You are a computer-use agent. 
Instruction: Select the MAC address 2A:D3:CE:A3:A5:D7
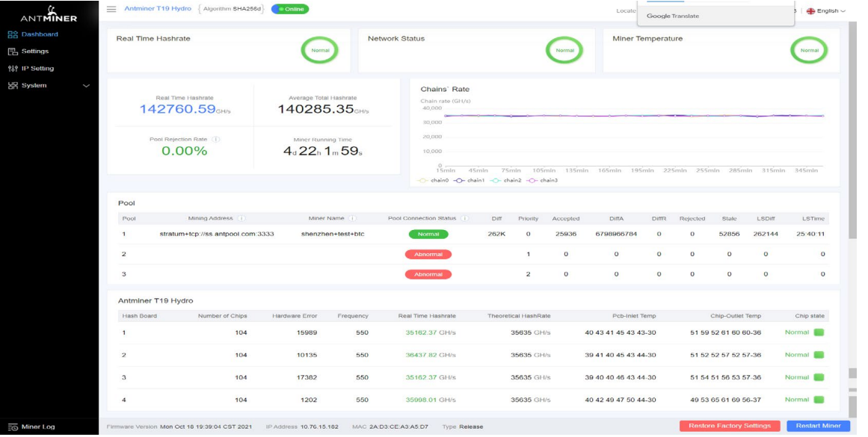(398, 427)
